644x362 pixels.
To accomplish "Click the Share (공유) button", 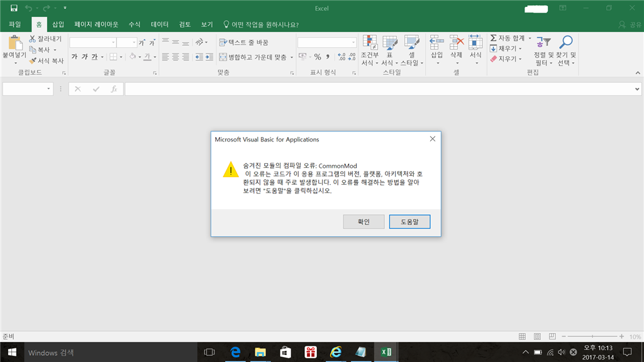I will click(x=630, y=25).
